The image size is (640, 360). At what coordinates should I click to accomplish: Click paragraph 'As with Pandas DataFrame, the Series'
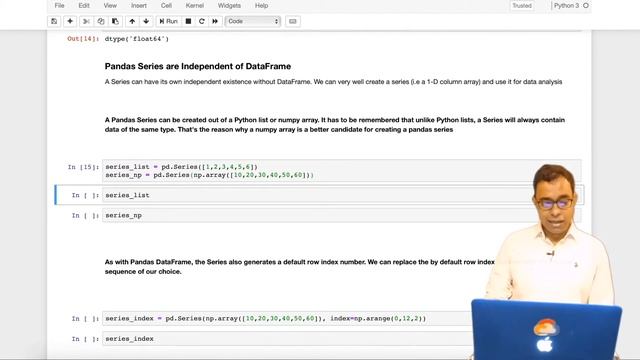(x=300, y=267)
